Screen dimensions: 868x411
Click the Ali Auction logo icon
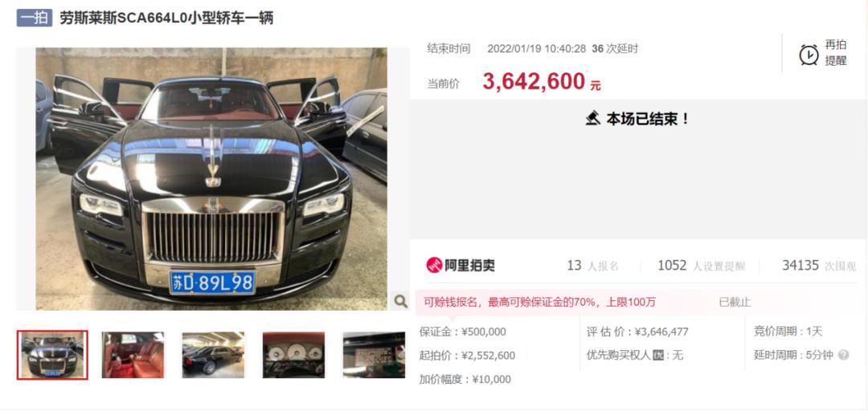433,265
